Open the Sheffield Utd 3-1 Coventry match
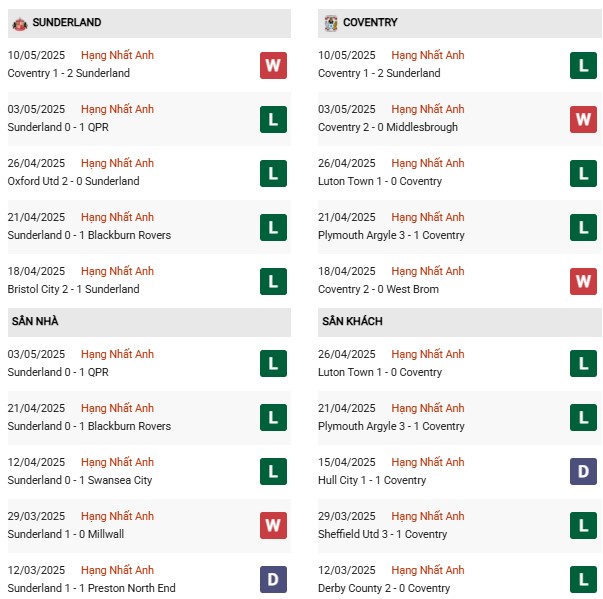The height and width of the screenshot is (599, 603). point(382,534)
